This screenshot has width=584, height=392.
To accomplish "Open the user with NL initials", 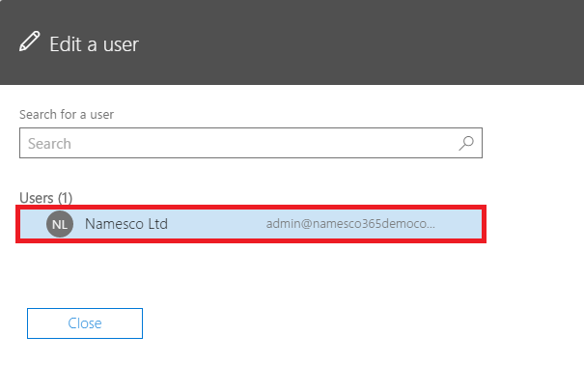I will coord(60,224).
